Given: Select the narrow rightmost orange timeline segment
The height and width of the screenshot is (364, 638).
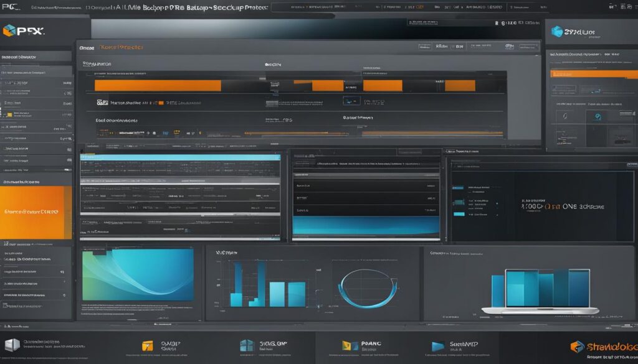Looking at the screenshot, I should [x=460, y=85].
